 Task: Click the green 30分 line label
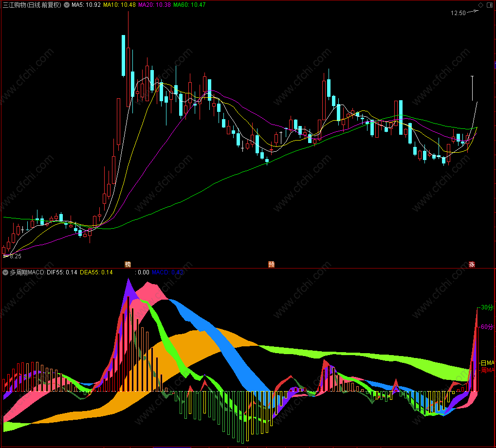[x=487, y=307]
